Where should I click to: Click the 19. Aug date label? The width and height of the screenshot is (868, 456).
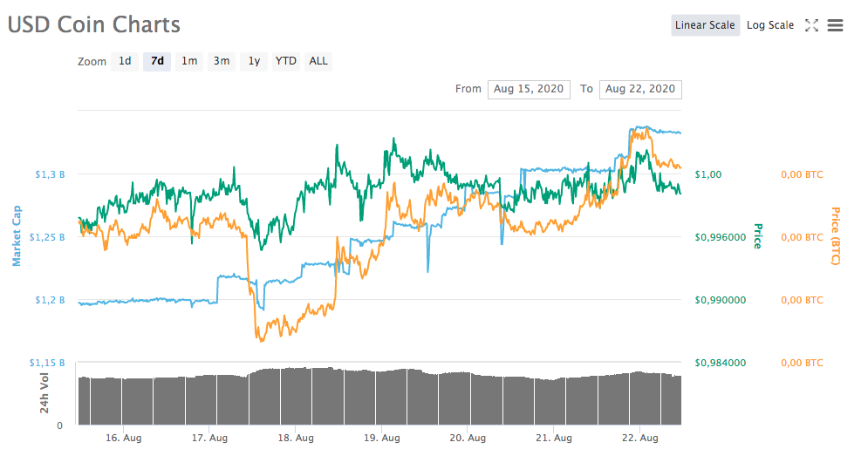click(x=381, y=438)
